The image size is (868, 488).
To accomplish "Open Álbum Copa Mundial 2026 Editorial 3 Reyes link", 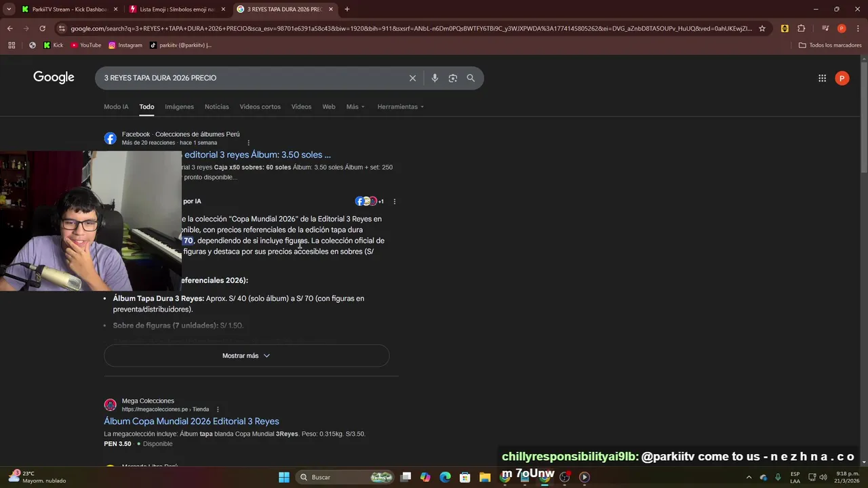I will pos(191,421).
